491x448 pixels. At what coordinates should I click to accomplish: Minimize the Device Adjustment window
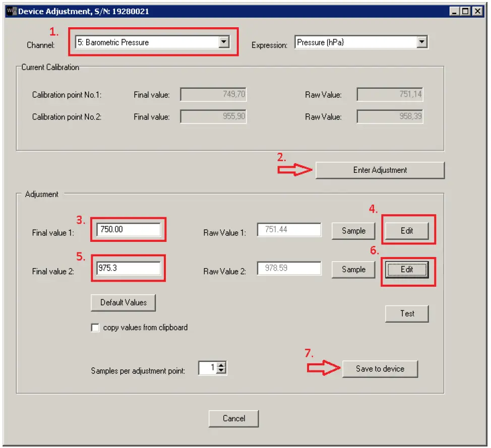coord(454,11)
